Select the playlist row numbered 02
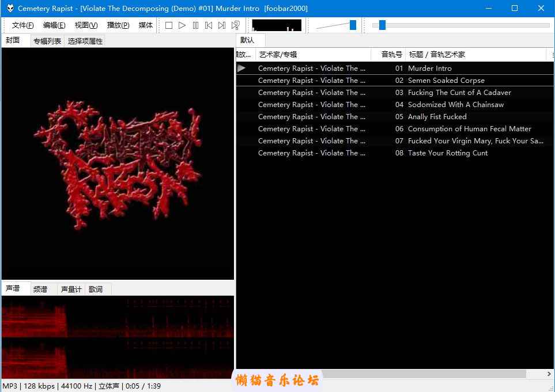 (x=395, y=80)
